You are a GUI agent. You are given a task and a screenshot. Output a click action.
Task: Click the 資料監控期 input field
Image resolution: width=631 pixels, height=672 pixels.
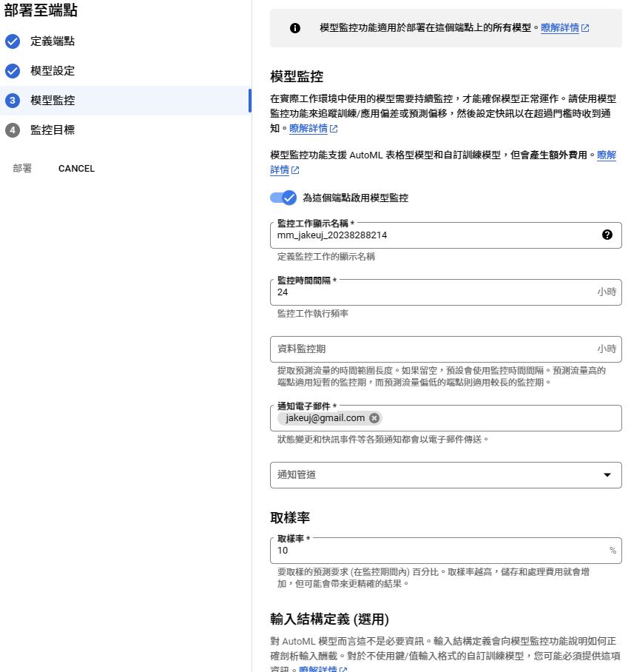[x=433, y=349]
